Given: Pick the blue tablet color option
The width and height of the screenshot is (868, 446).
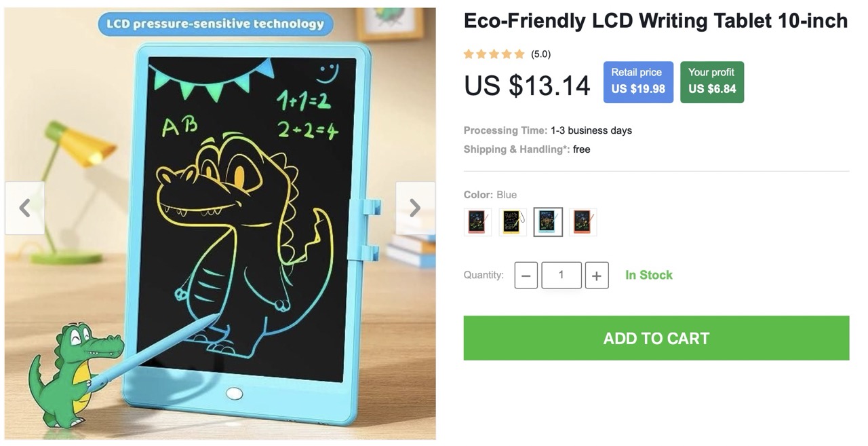Looking at the screenshot, I should point(548,222).
